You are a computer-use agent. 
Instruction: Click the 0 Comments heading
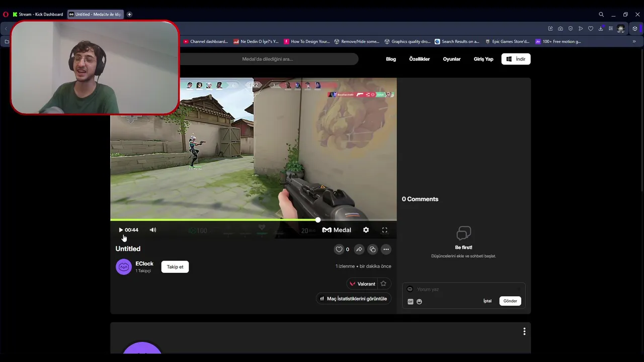[x=420, y=199]
